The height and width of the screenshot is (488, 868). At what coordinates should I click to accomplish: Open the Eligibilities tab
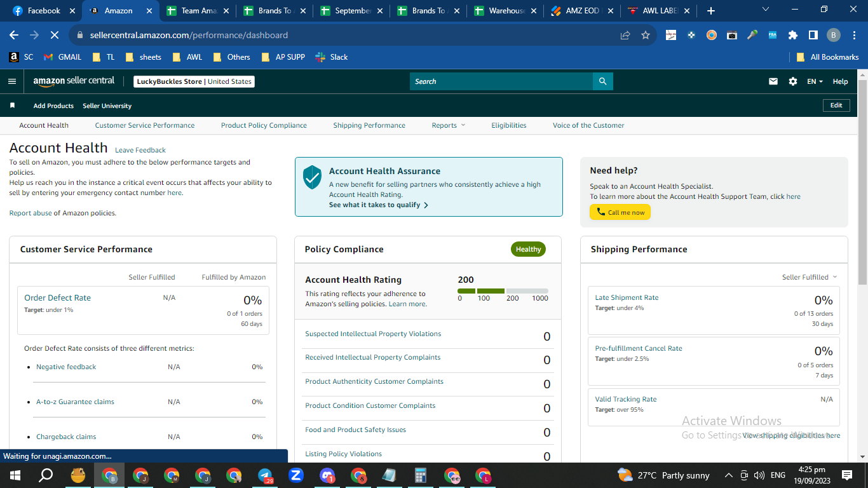click(x=509, y=125)
